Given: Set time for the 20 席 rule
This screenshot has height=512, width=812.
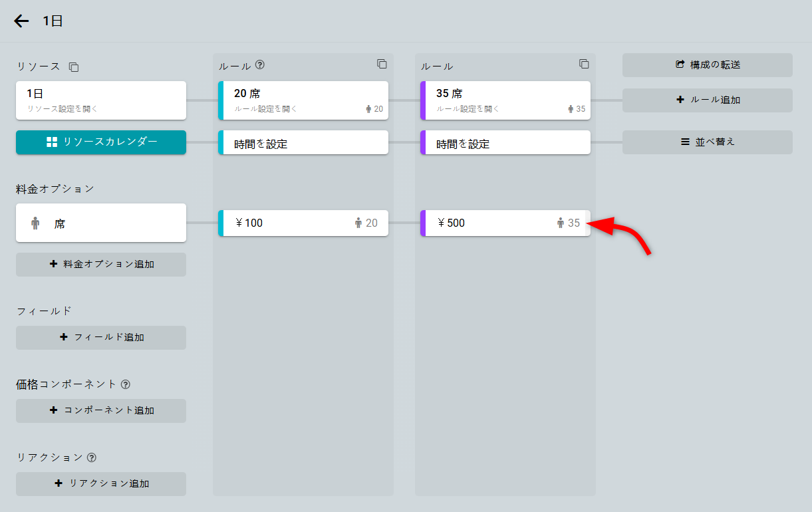Looking at the screenshot, I should pos(303,143).
